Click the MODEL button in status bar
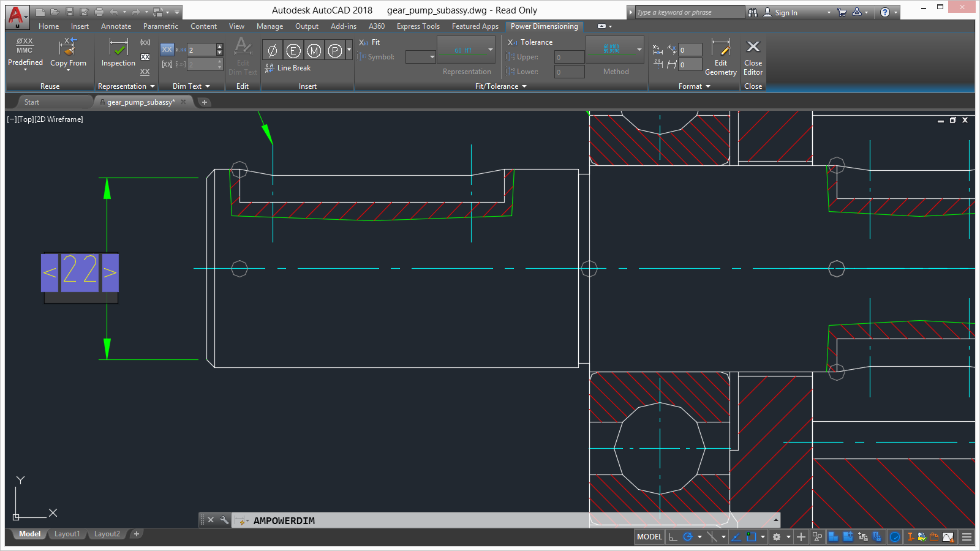This screenshot has width=980, height=551. tap(649, 537)
